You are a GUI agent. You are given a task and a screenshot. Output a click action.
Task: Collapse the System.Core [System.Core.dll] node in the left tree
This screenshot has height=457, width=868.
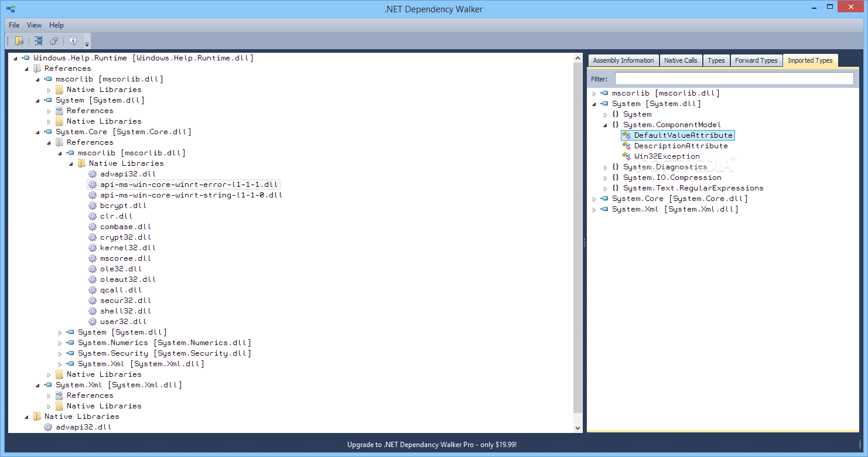pos(38,132)
